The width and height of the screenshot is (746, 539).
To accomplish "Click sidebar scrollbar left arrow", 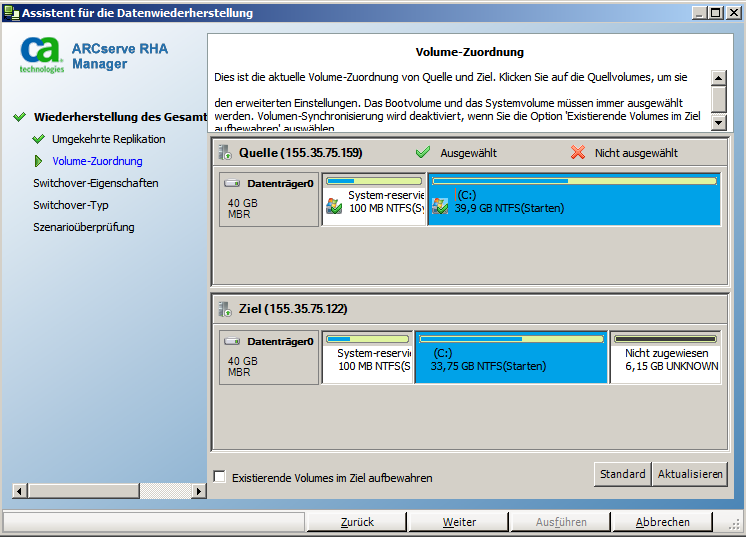I will 19,491.
